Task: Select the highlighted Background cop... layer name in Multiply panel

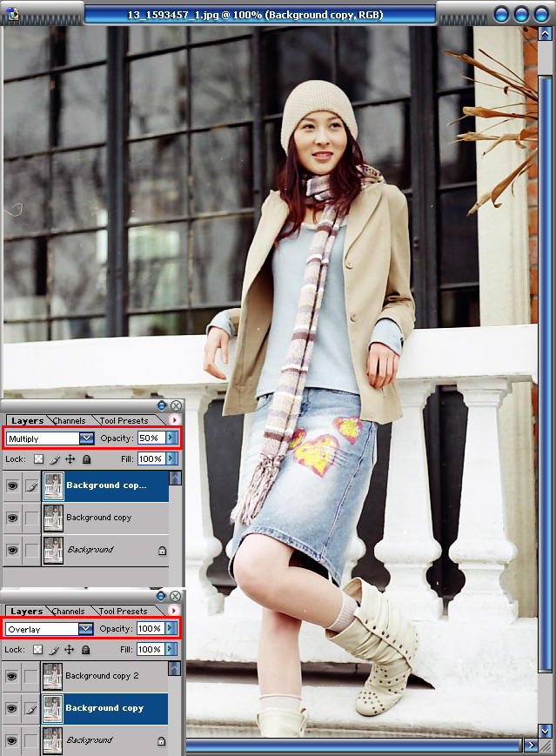Action: click(106, 485)
